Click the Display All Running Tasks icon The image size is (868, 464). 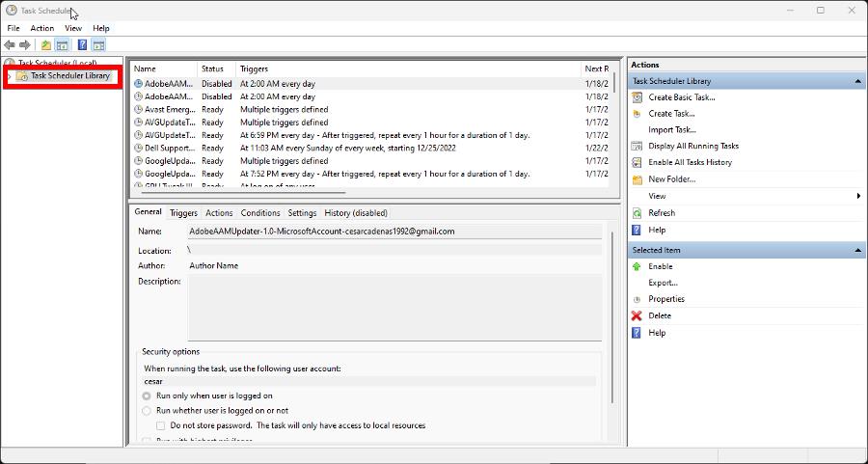pyautogui.click(x=637, y=147)
